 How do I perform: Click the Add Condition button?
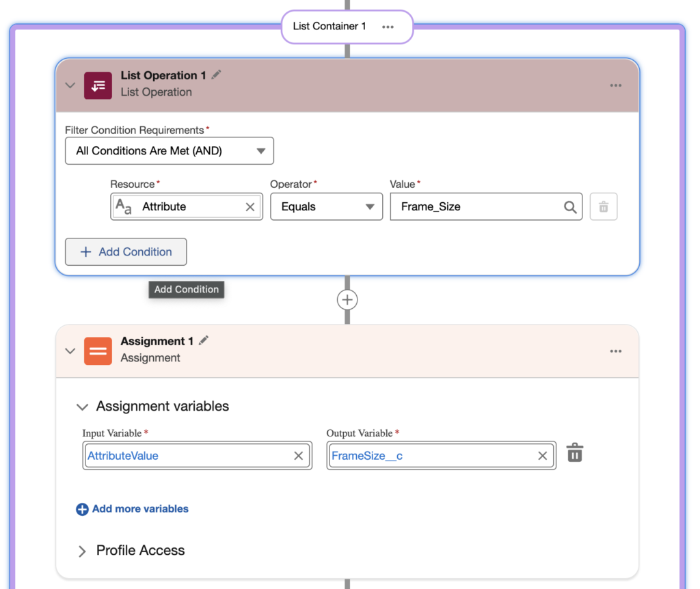tap(126, 251)
